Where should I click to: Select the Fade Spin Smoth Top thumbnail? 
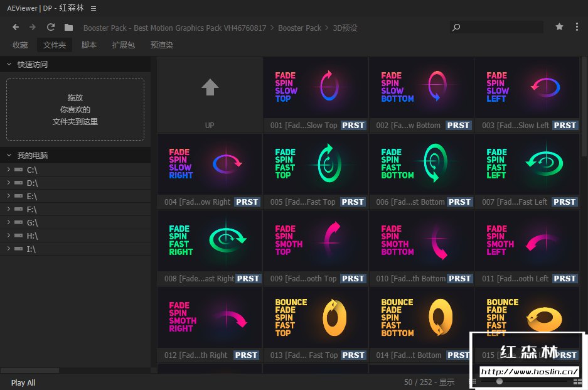pos(316,241)
